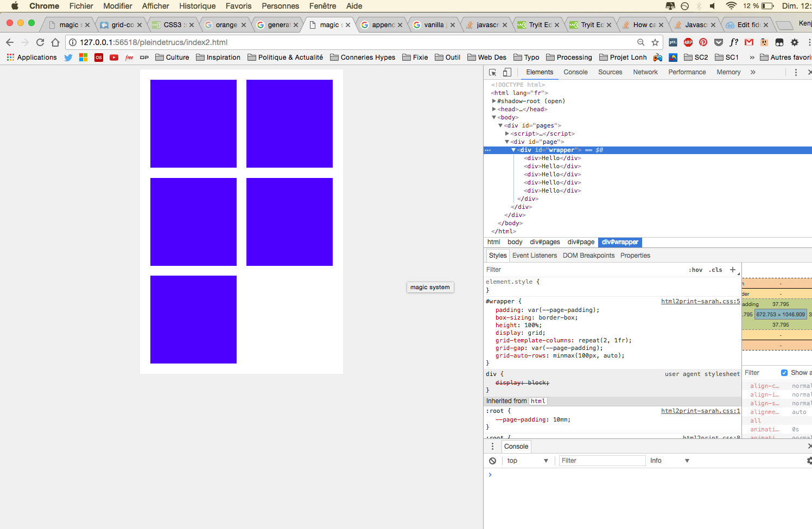Viewport: 812px width, 529px height.
Task: Open the ptt. extension icon
Action: 673,42
